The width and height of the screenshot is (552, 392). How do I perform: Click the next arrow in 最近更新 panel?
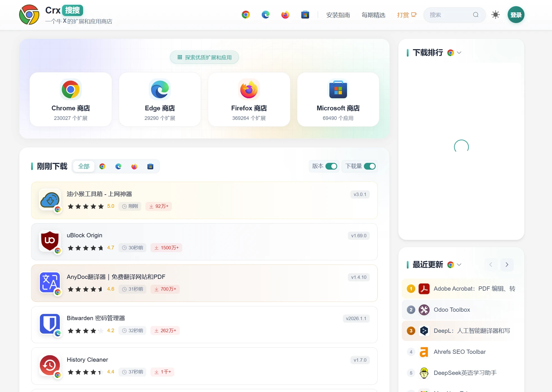pyautogui.click(x=507, y=265)
